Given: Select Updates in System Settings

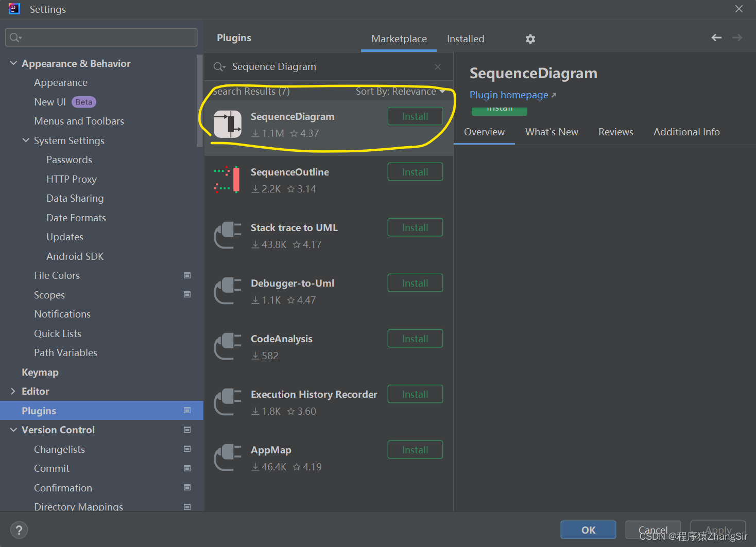Looking at the screenshot, I should pos(65,237).
